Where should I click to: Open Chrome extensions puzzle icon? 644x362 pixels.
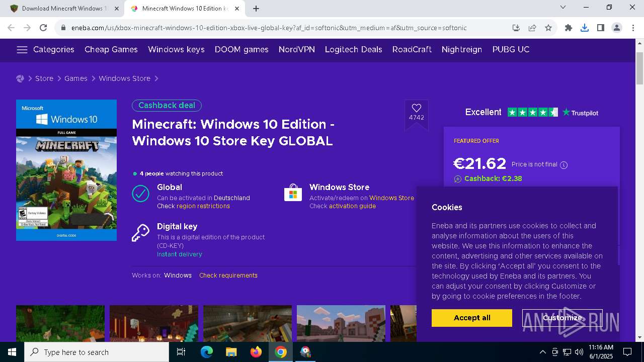569,28
